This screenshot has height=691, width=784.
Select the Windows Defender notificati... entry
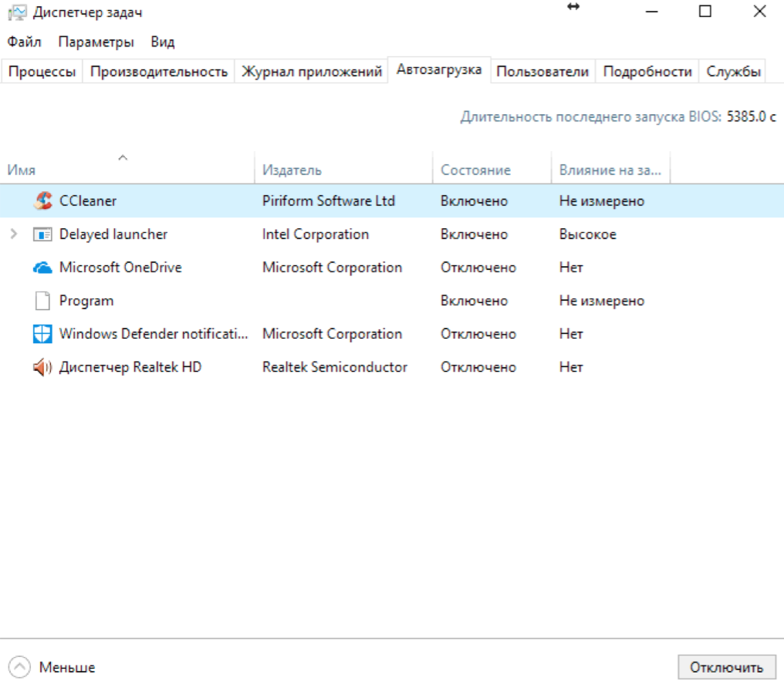(x=154, y=334)
